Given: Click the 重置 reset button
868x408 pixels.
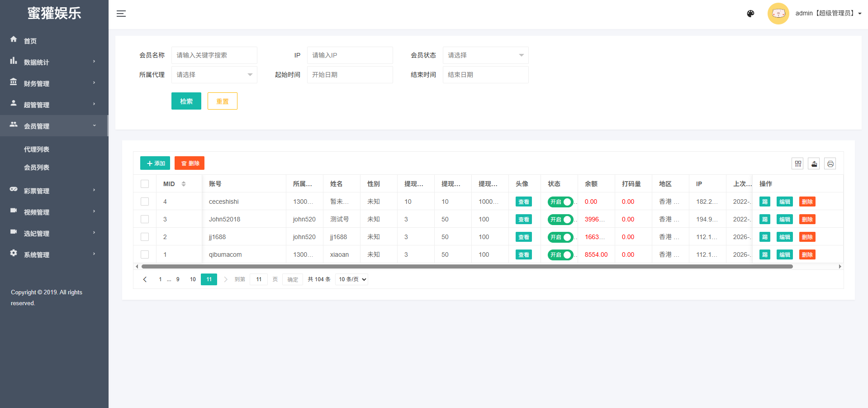Looking at the screenshot, I should coord(223,101).
